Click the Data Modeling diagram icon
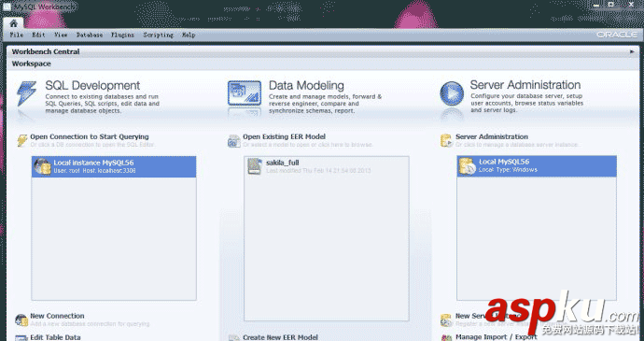 tap(245, 93)
